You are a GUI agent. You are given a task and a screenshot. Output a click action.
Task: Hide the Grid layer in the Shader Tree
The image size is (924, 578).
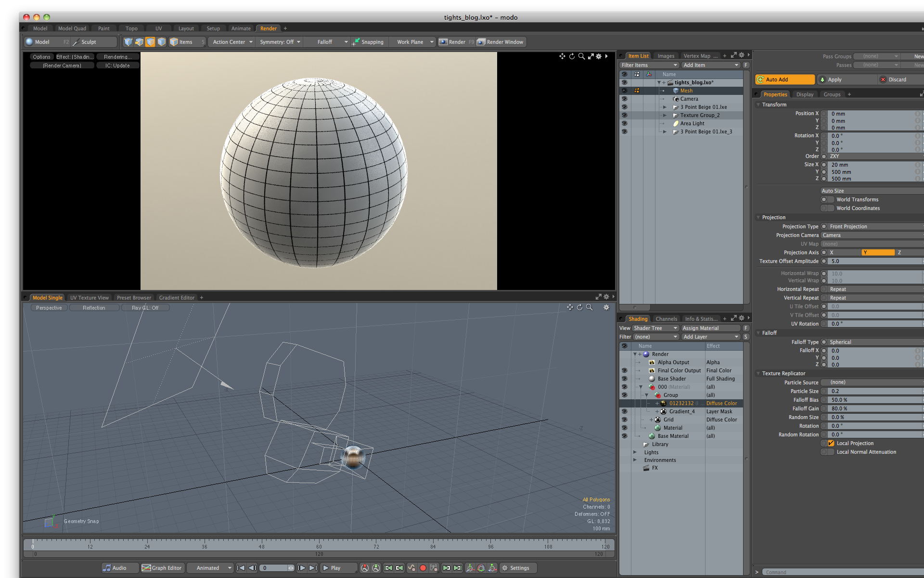[x=624, y=420]
